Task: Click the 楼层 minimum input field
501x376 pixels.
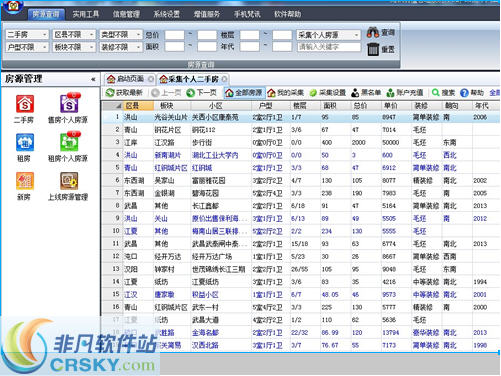Action: pos(250,35)
